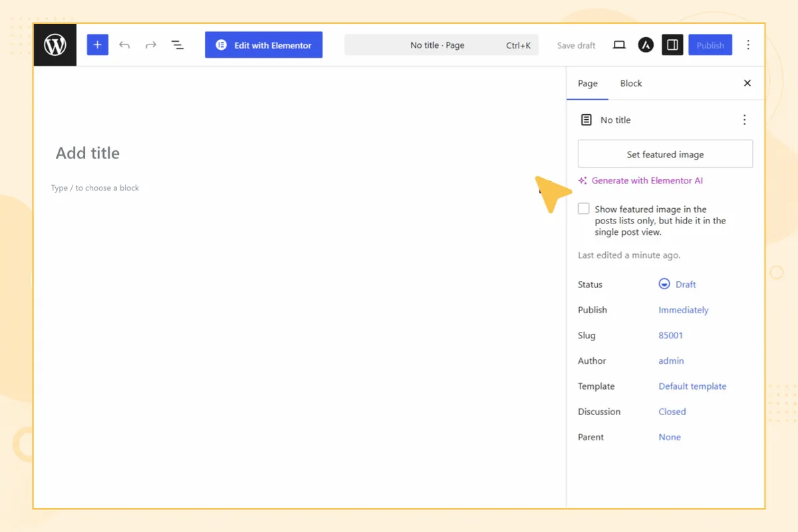This screenshot has width=798, height=532.
Task: Open the document overview list icon
Action: click(x=178, y=45)
